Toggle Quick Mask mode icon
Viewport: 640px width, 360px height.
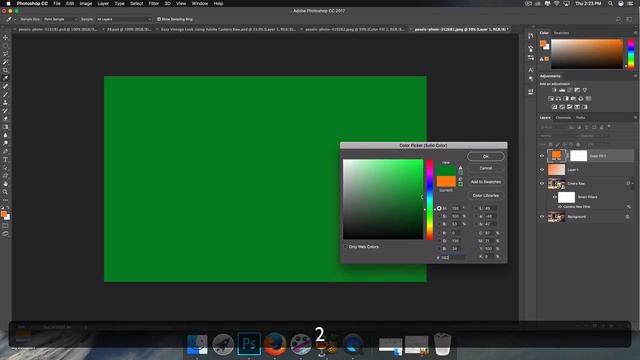(x=5, y=226)
